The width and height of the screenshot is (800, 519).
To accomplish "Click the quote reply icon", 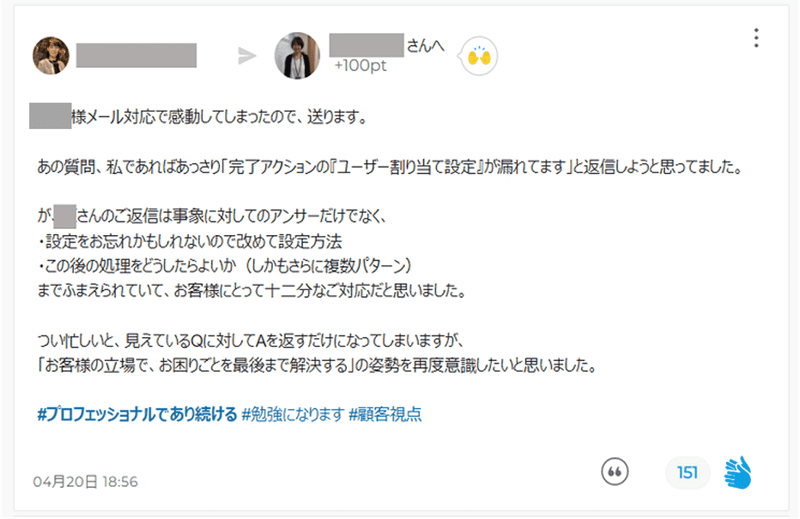I will (615, 472).
